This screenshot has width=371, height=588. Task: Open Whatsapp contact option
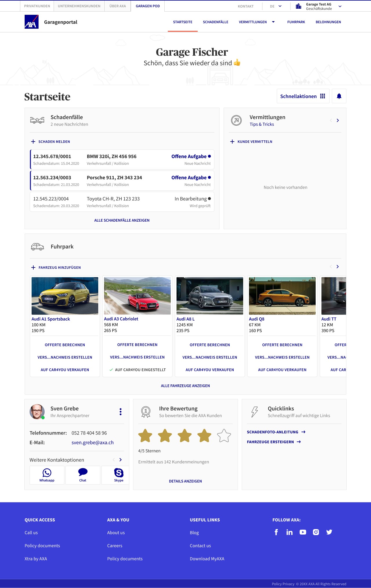47,475
